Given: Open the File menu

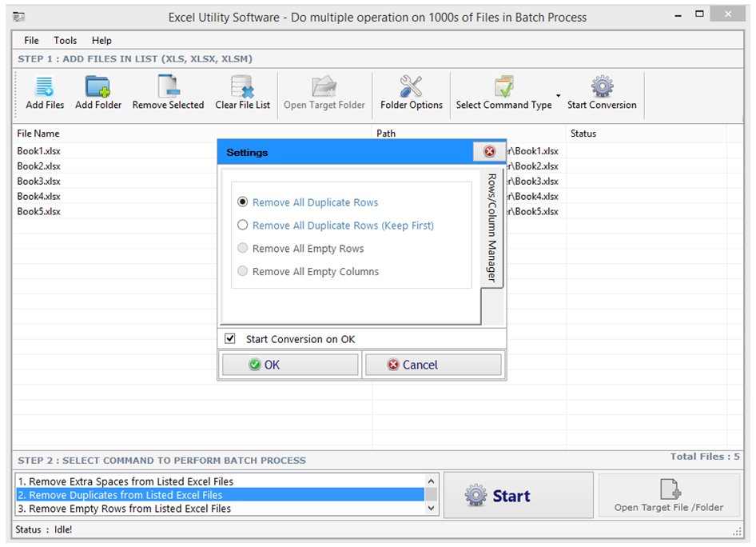Looking at the screenshot, I should click(x=31, y=41).
